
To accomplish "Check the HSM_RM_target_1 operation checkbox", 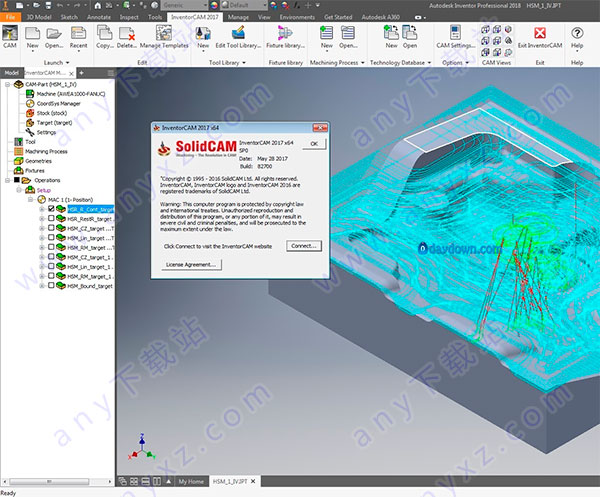I will [51, 275].
